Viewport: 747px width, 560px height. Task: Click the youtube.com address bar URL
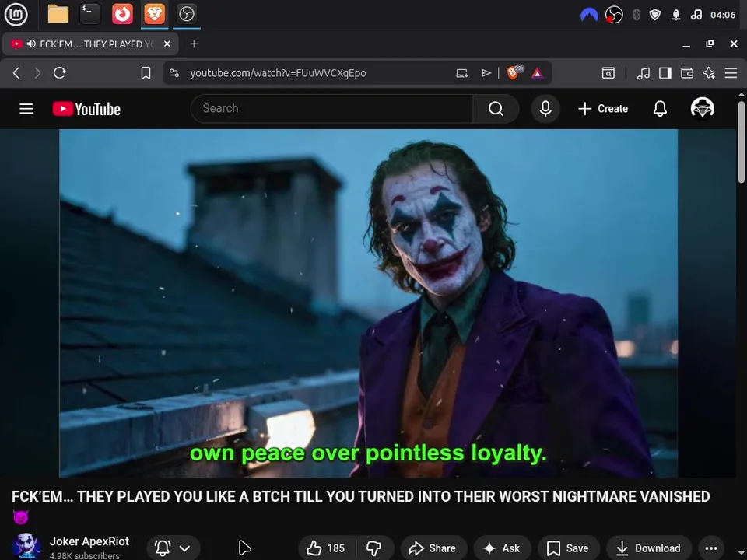pyautogui.click(x=278, y=73)
